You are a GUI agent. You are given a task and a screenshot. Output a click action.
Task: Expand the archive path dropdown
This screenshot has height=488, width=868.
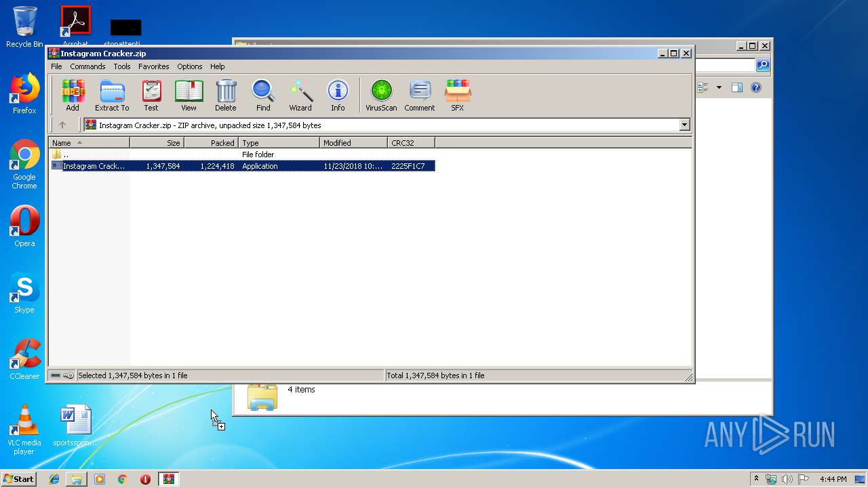[x=684, y=125]
